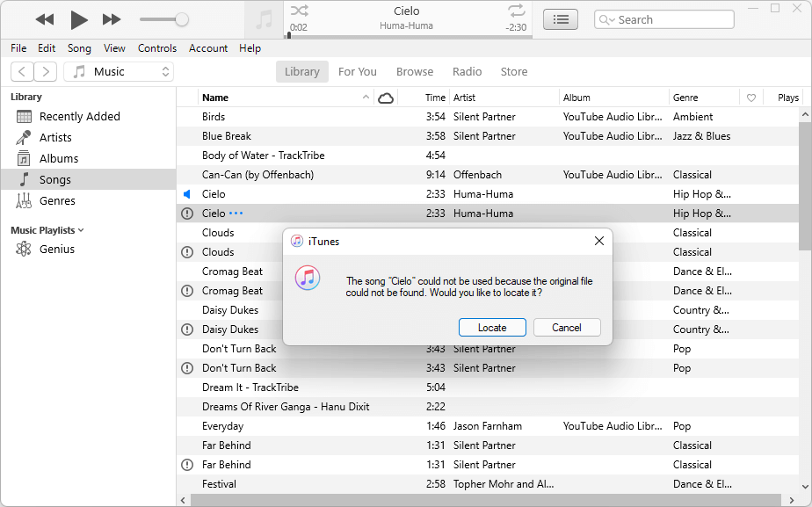
Task: Switch to the For You tab
Action: tap(358, 71)
